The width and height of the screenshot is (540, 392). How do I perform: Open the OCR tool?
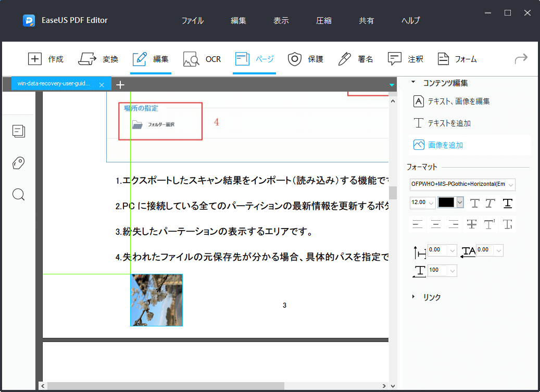tap(202, 59)
